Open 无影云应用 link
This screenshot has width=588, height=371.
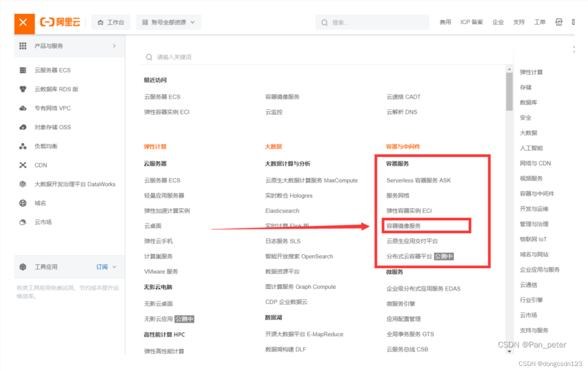click(158, 319)
